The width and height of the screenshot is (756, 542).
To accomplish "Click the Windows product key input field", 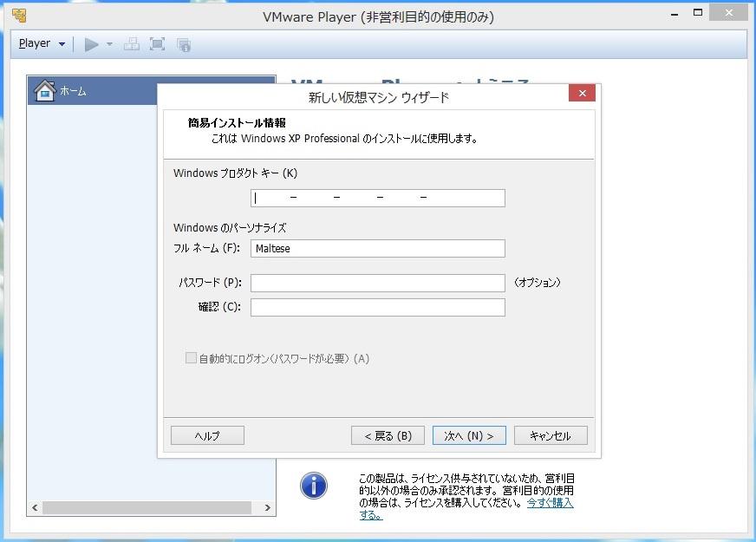I will [x=377, y=198].
